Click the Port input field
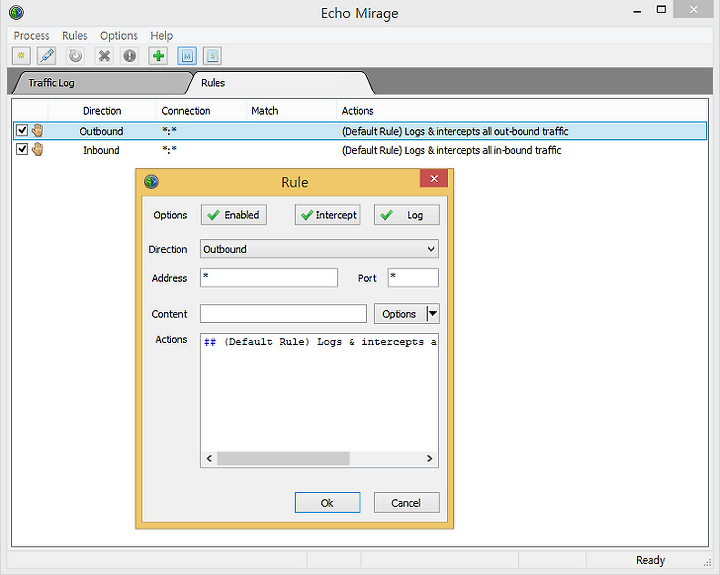The image size is (720, 575). click(413, 278)
